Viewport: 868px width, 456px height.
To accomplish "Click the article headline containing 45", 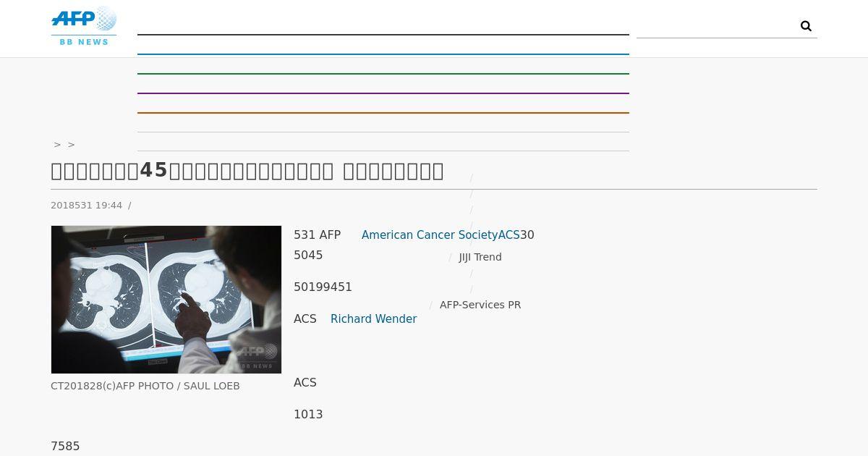I will tap(247, 171).
